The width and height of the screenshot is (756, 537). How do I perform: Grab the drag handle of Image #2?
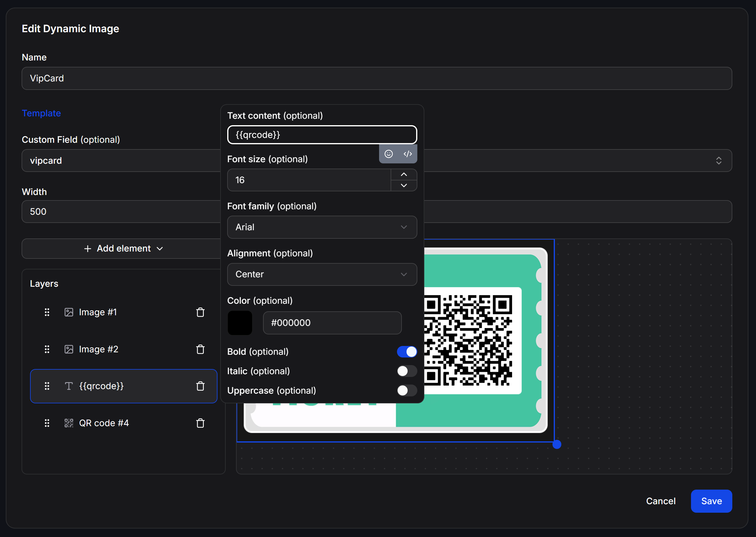47,349
